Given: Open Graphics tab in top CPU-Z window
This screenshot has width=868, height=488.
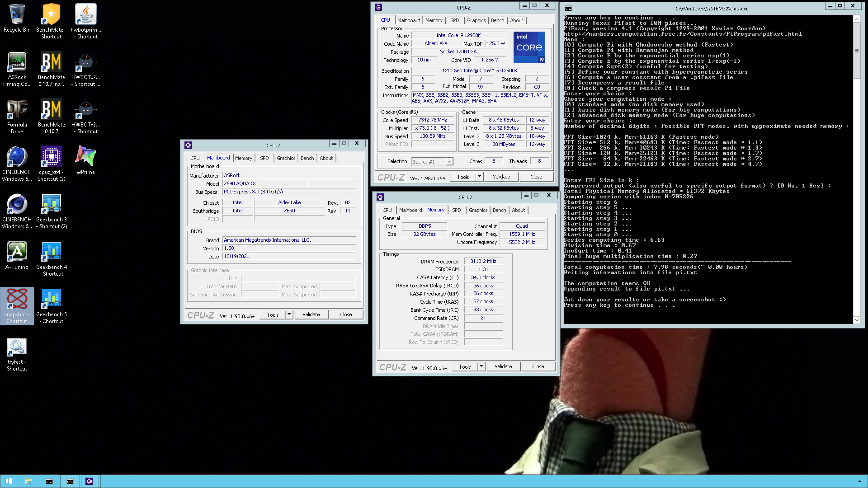Looking at the screenshot, I should (x=476, y=20).
